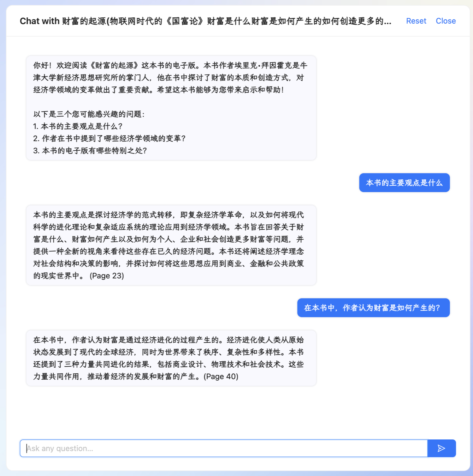Focus the Ask any question input
Viewport: 473px width, 476px height.
(x=224, y=448)
